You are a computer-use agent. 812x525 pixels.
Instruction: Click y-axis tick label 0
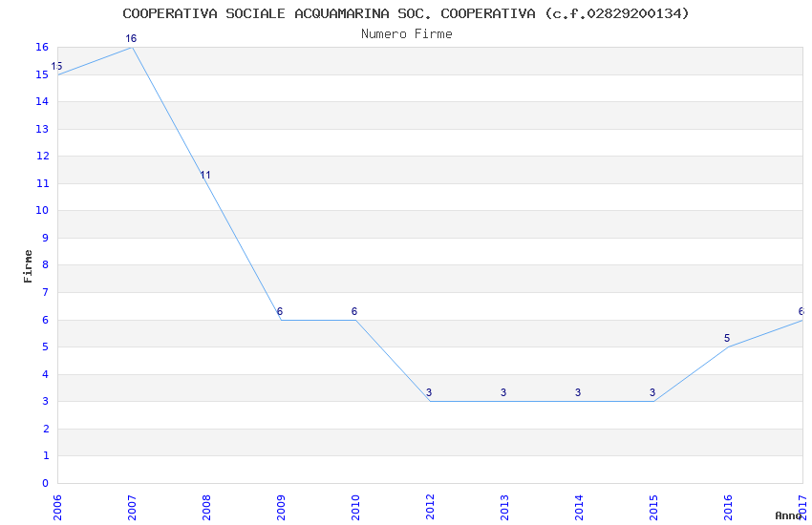46,483
